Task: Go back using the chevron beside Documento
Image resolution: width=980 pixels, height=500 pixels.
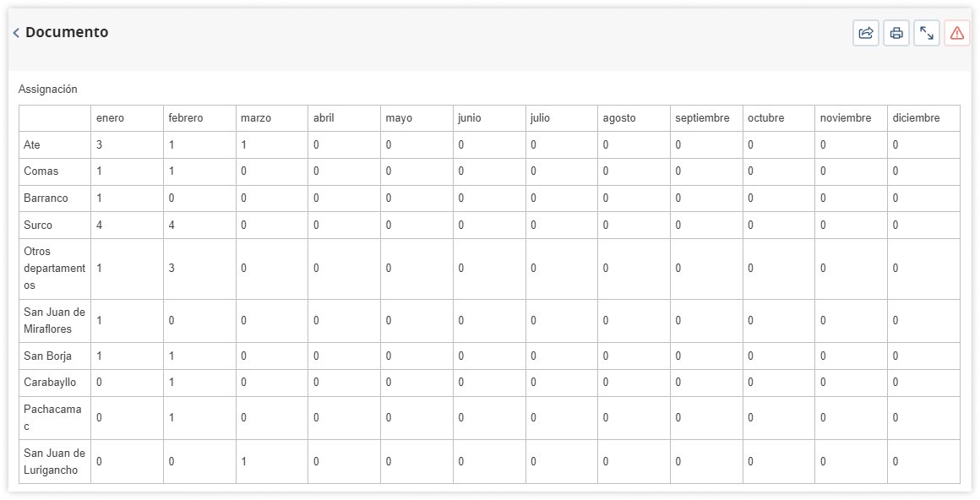Action: [16, 32]
